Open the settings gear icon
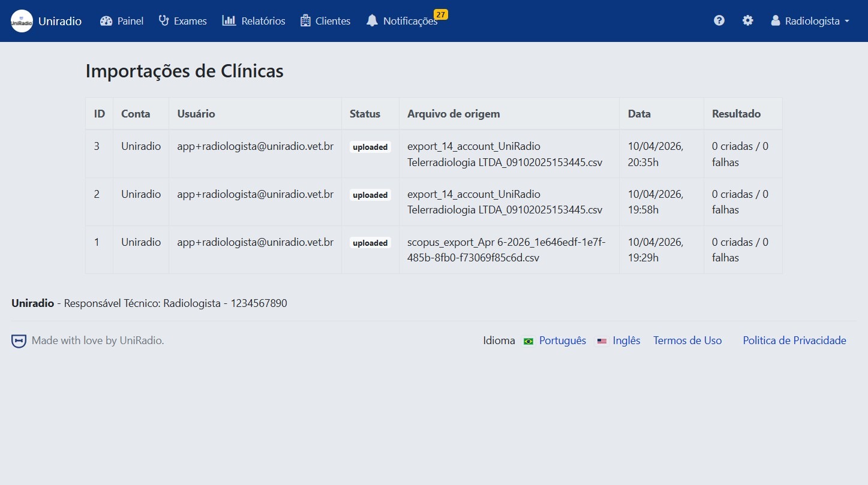868x485 pixels. tap(747, 20)
